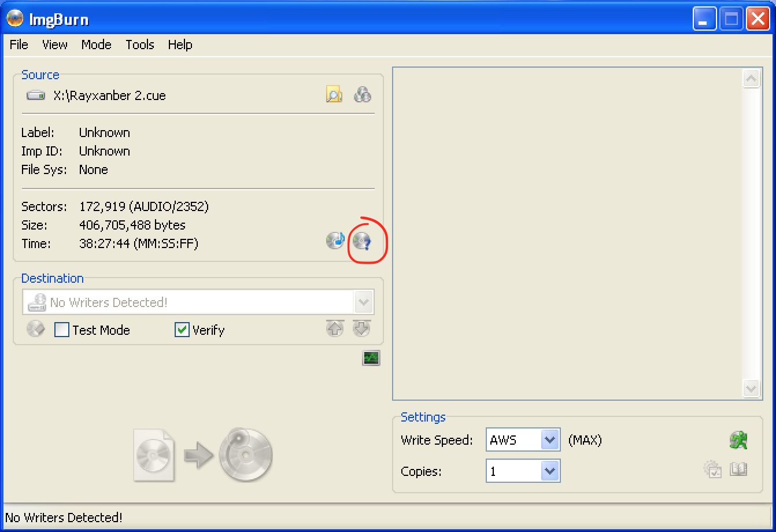Click the Imp ID value Unknown
Viewport: 776px width, 532px height.
[x=105, y=151]
